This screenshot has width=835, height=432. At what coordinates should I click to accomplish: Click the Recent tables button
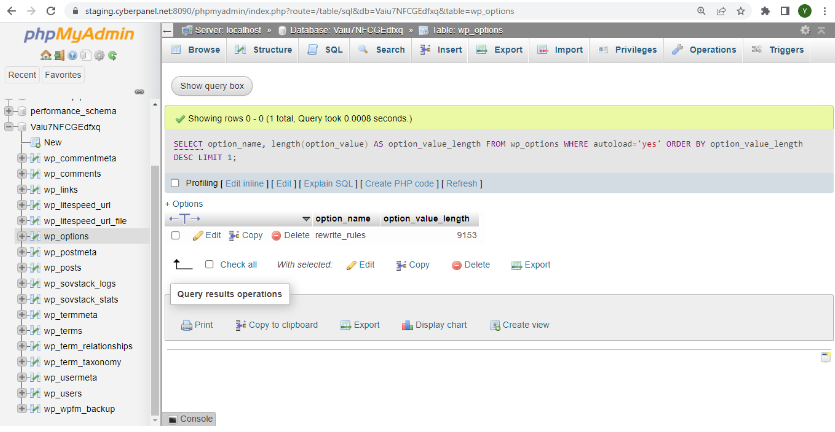[22, 75]
